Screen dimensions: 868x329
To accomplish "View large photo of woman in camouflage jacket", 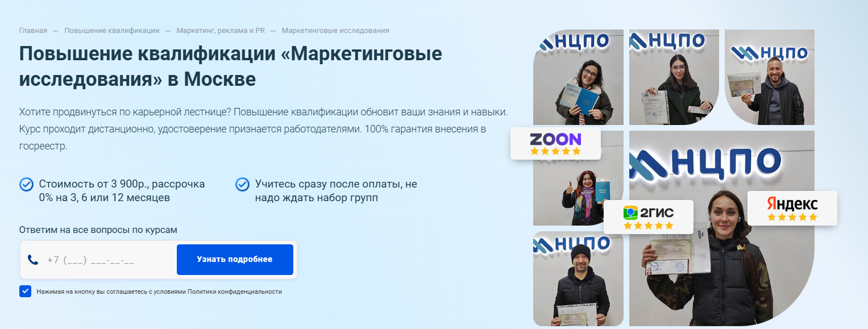I will pos(722,228).
